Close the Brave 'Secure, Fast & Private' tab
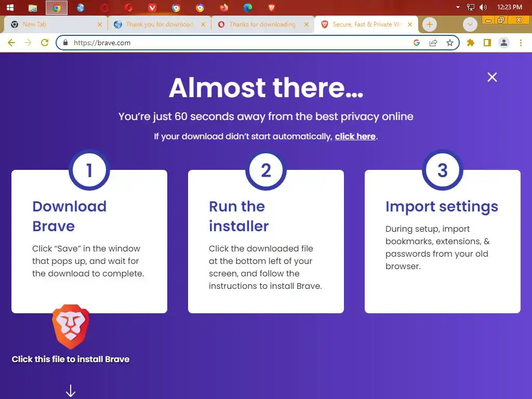This screenshot has height=399, width=532. [410, 24]
